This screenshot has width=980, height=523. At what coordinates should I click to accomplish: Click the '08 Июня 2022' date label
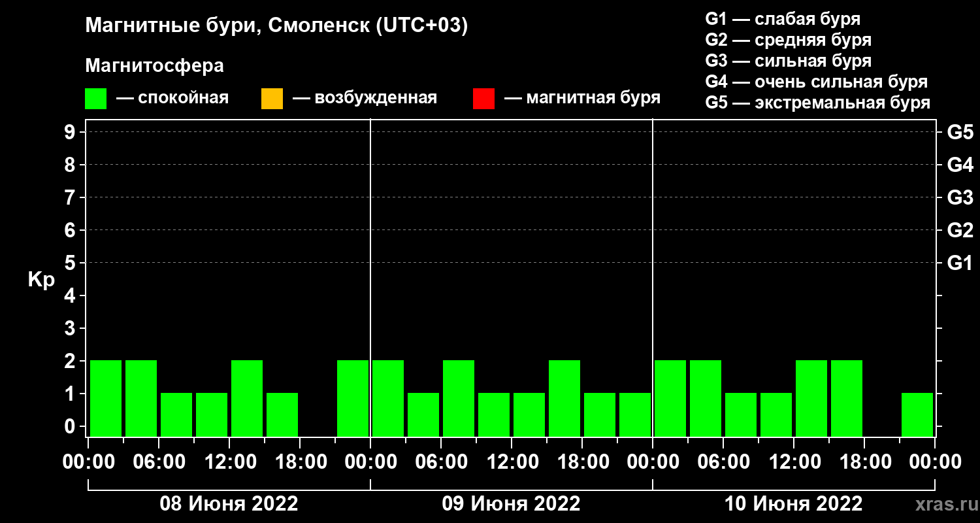click(x=229, y=504)
